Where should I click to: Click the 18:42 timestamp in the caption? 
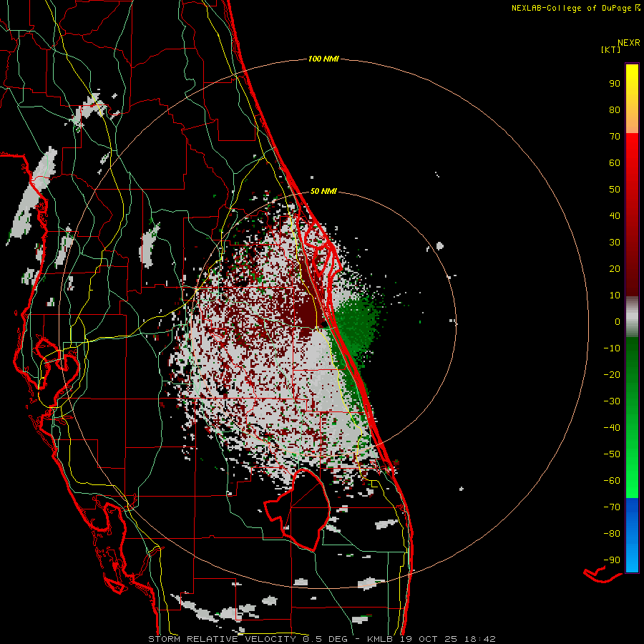pyautogui.click(x=480, y=639)
